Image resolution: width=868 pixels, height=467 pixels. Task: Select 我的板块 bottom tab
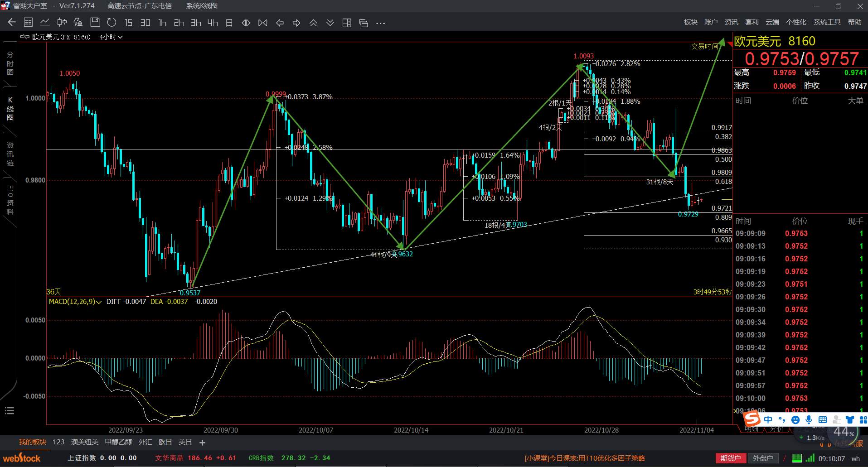point(33,442)
